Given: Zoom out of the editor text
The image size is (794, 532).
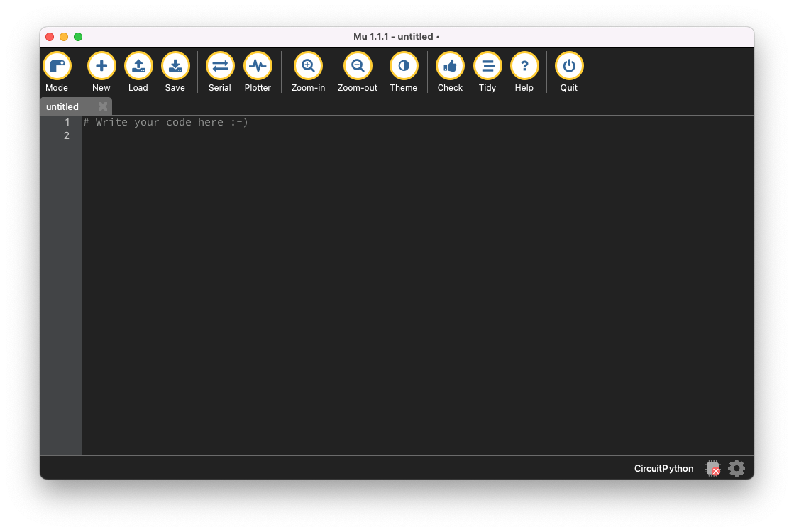Looking at the screenshot, I should 357,65.
